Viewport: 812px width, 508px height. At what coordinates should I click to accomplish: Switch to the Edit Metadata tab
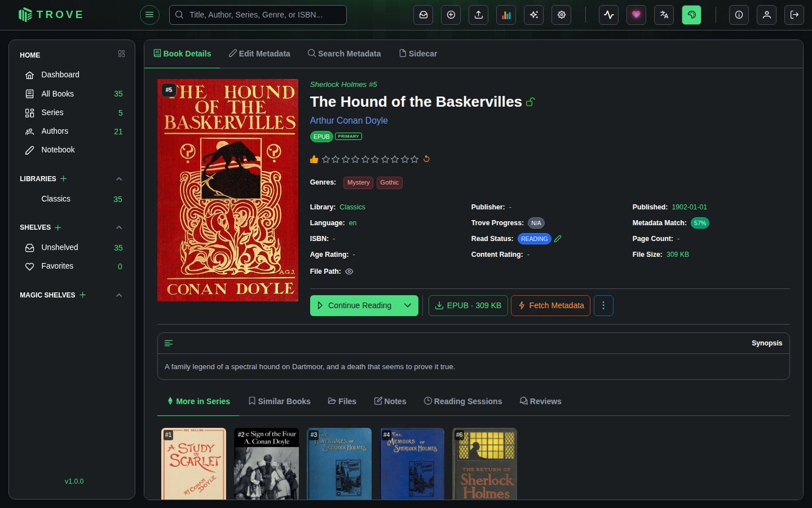259,54
